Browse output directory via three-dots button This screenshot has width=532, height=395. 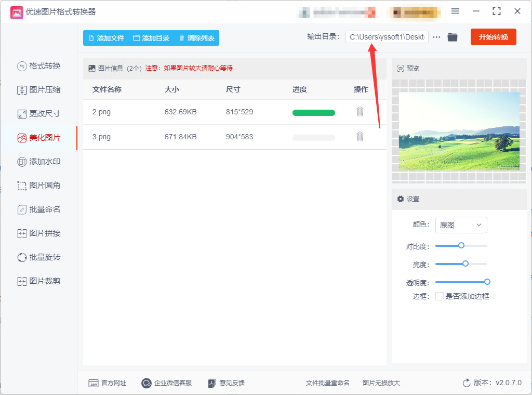[x=436, y=37]
